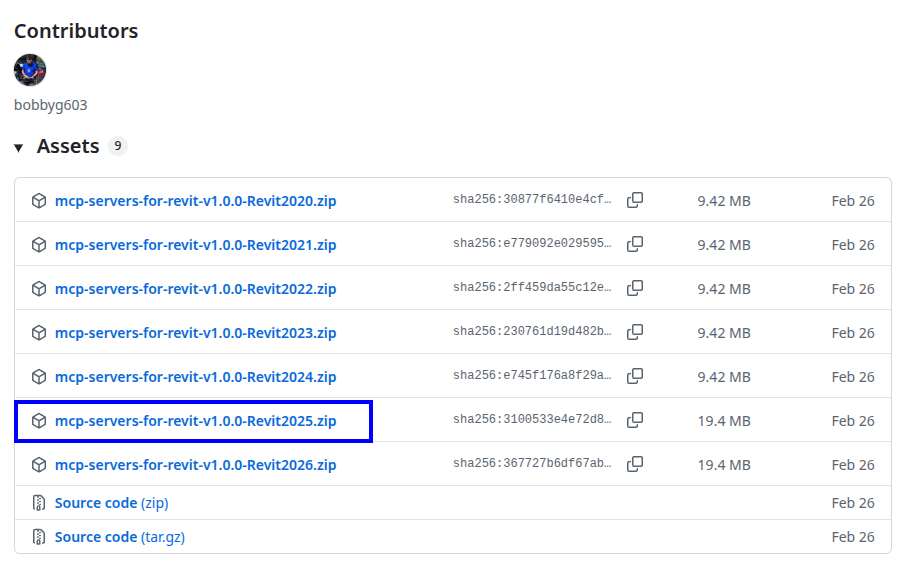Download mcp-servers-for-revit-v1.0.0-Revit2026.zip
The width and height of the screenshot is (903, 567).
(x=195, y=465)
